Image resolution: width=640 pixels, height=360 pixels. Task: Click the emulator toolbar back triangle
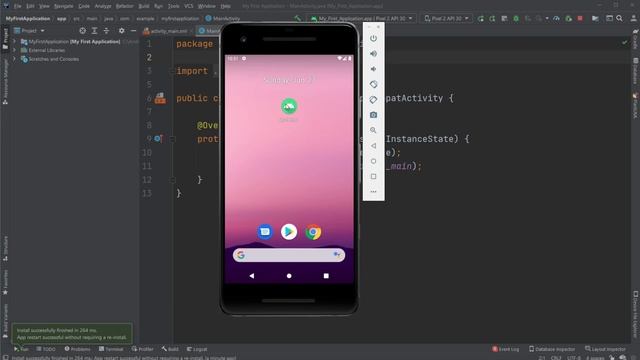pos(373,146)
